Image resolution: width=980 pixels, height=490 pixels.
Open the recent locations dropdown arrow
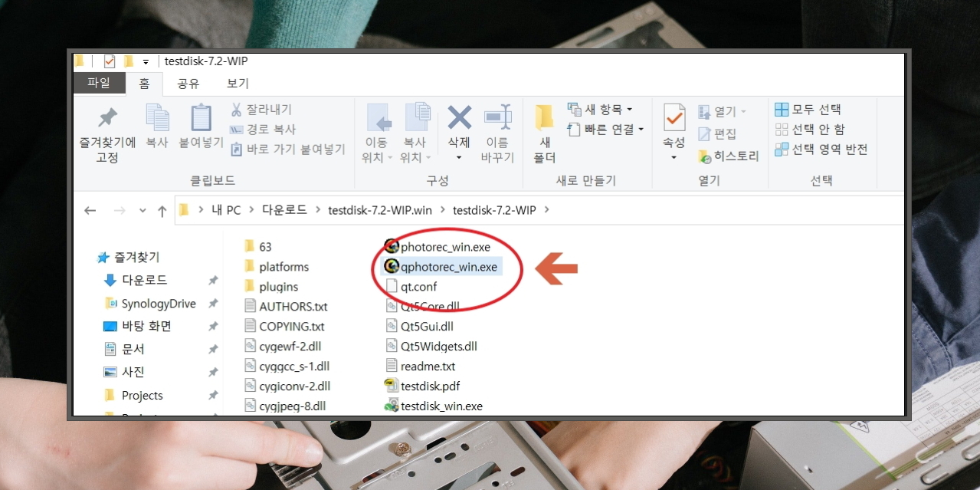(x=143, y=211)
